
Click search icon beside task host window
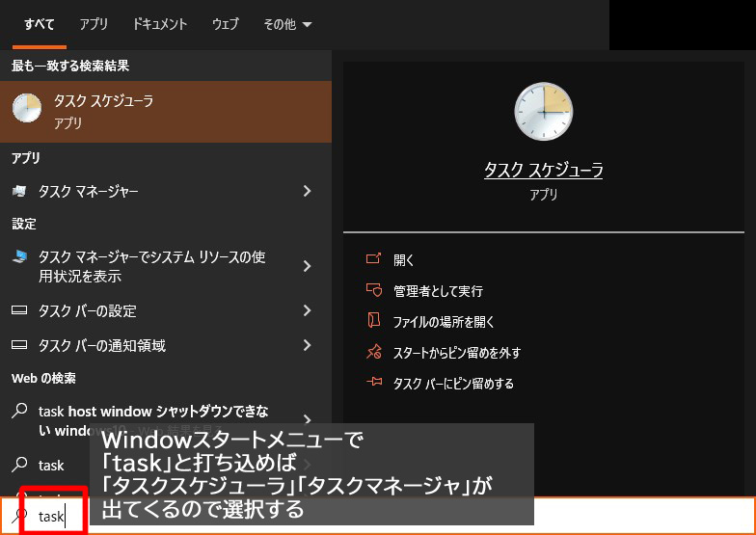coord(19,411)
